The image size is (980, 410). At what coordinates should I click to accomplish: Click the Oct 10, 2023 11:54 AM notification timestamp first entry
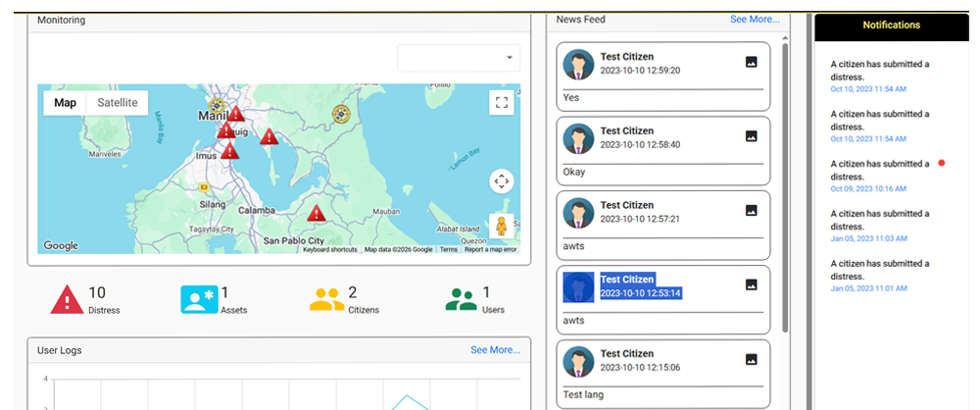point(868,89)
